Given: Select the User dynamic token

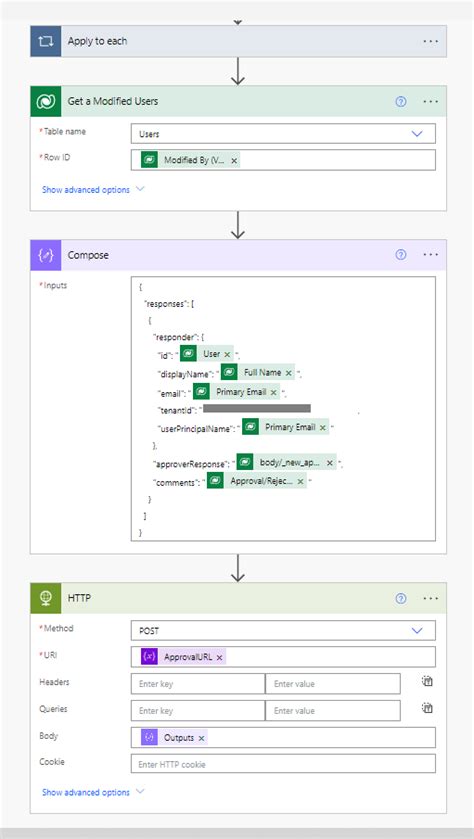Looking at the screenshot, I should (x=207, y=354).
